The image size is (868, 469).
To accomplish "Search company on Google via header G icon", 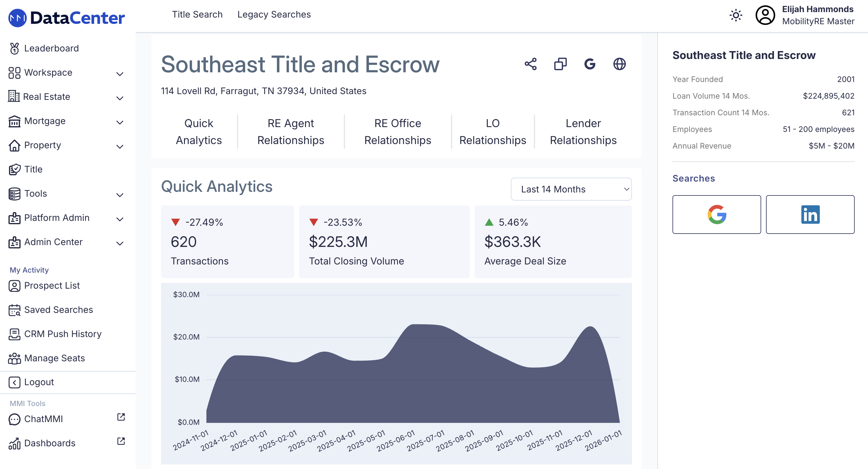I will pos(590,64).
